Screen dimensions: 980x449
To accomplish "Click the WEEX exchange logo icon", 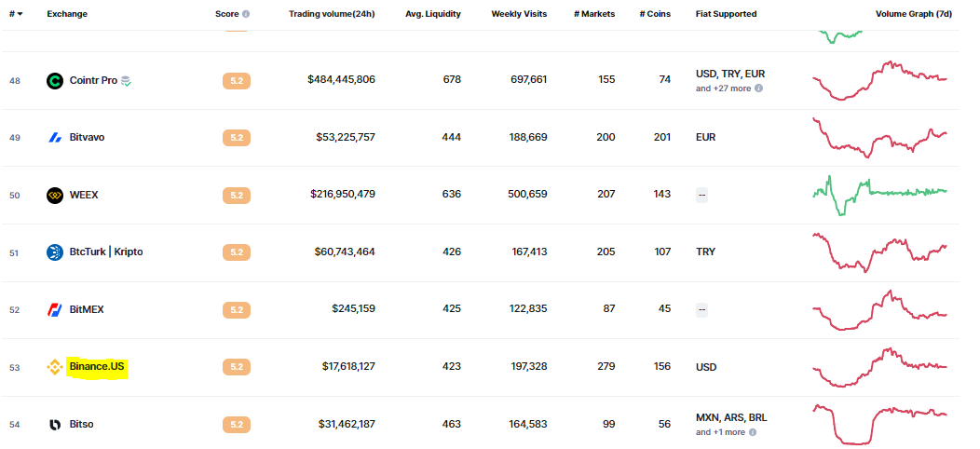I will point(55,196).
